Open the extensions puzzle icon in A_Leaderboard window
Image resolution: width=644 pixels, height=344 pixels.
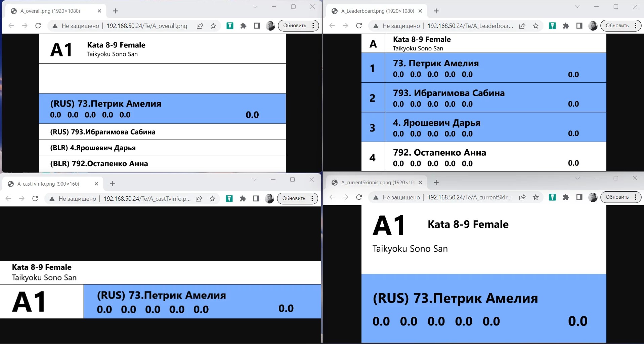[566, 26]
